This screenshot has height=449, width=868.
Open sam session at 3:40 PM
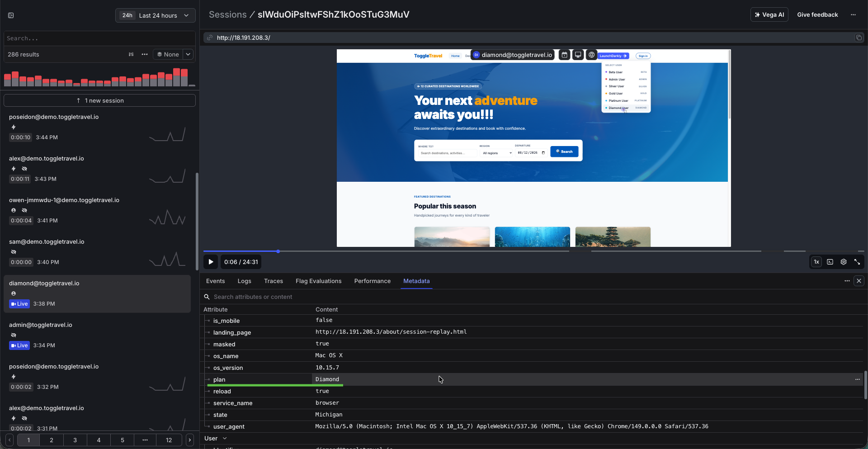click(97, 252)
